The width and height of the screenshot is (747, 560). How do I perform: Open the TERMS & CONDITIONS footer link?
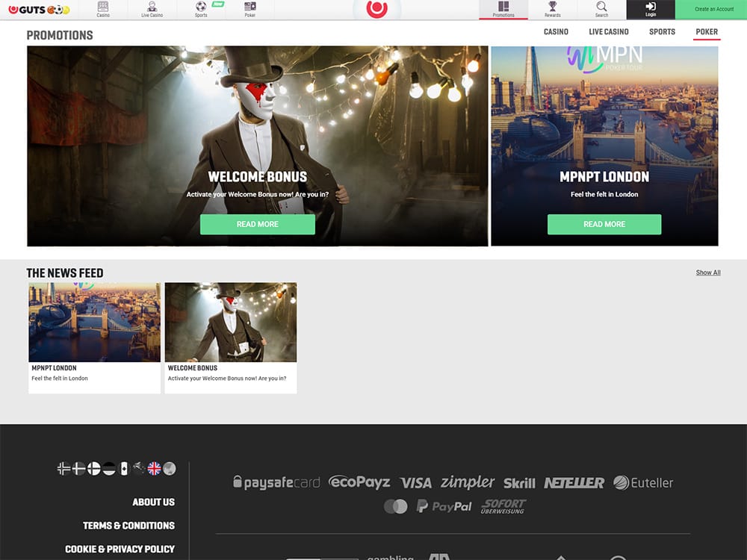click(x=128, y=526)
